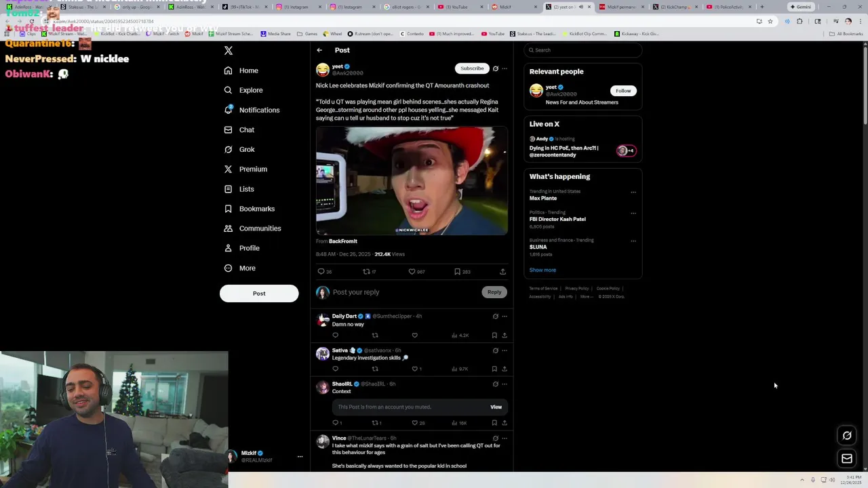Click the Post your reply field
The image size is (868, 488).
[404, 292]
